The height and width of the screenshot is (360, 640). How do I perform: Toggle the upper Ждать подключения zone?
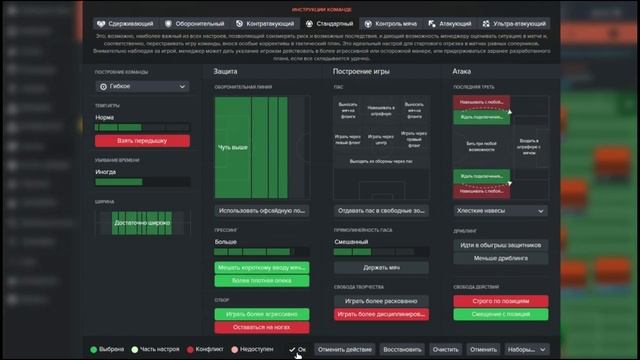click(x=482, y=117)
